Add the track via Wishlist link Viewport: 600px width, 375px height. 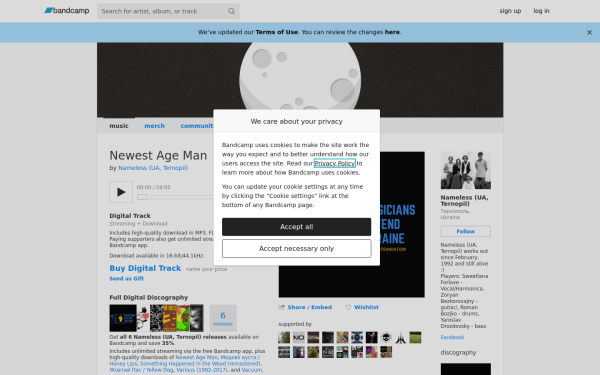pos(366,307)
